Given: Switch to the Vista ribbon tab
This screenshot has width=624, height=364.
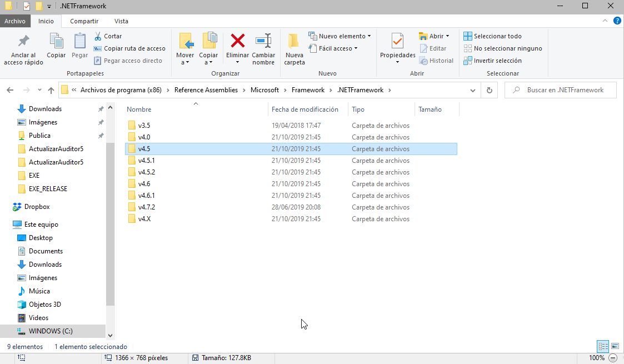Looking at the screenshot, I should coord(121,21).
